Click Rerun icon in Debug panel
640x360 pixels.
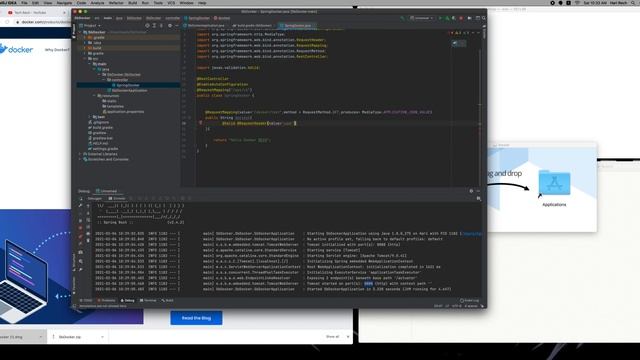coord(81,199)
